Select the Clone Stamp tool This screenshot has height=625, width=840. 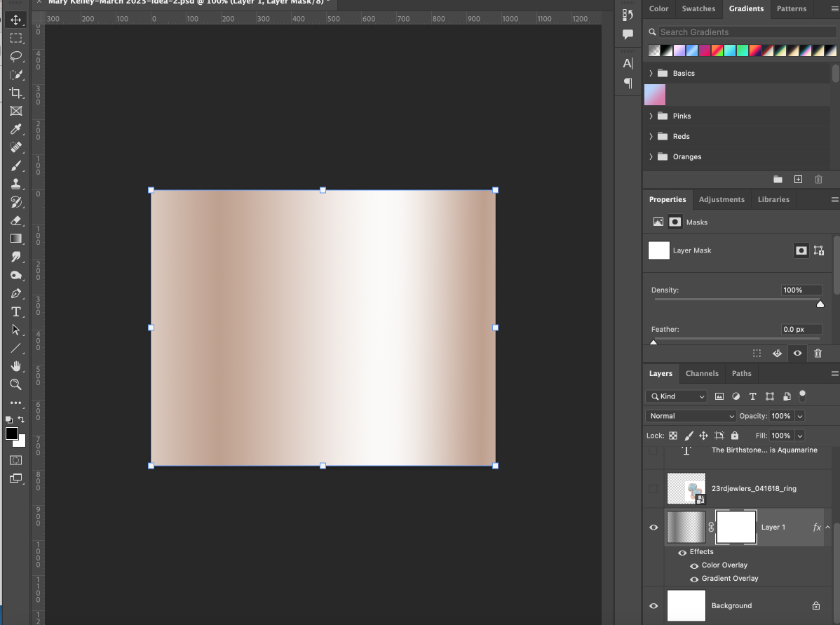16,184
